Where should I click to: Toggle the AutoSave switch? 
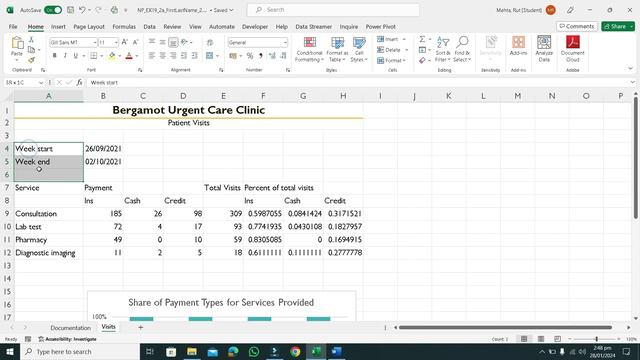53,10
